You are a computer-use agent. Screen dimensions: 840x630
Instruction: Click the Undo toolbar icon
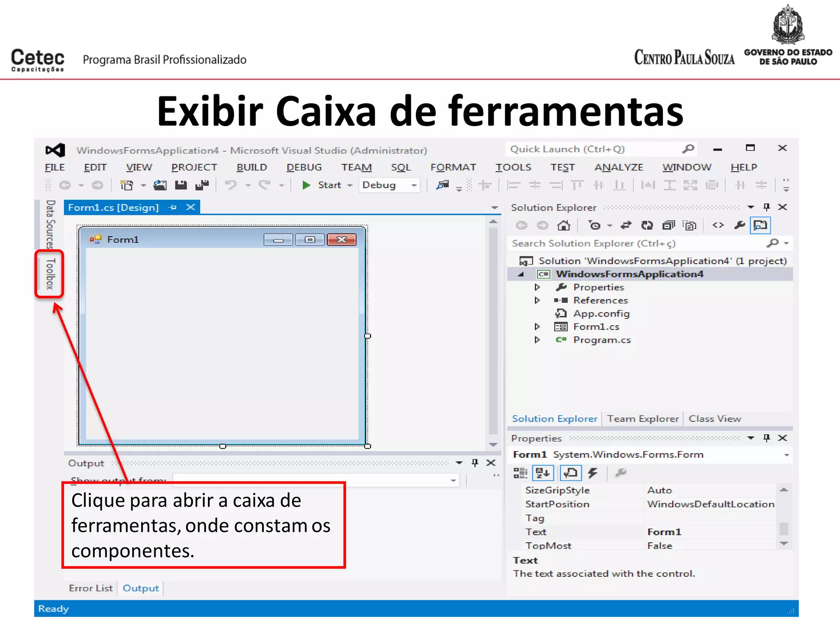(231, 185)
